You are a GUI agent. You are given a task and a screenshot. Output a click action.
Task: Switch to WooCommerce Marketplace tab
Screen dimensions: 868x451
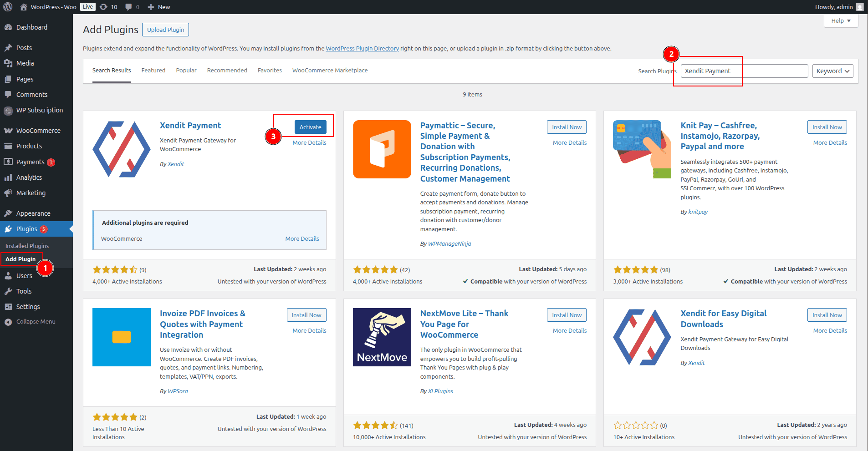point(330,71)
